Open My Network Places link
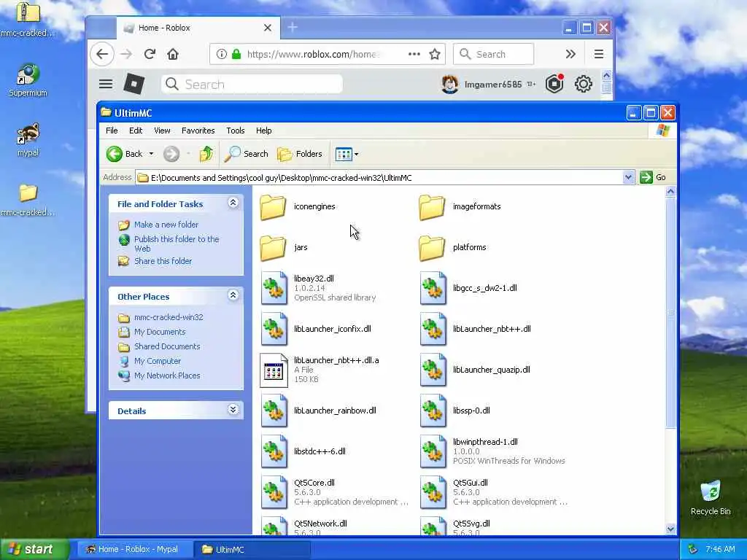This screenshot has width=747, height=560. pyautogui.click(x=167, y=376)
